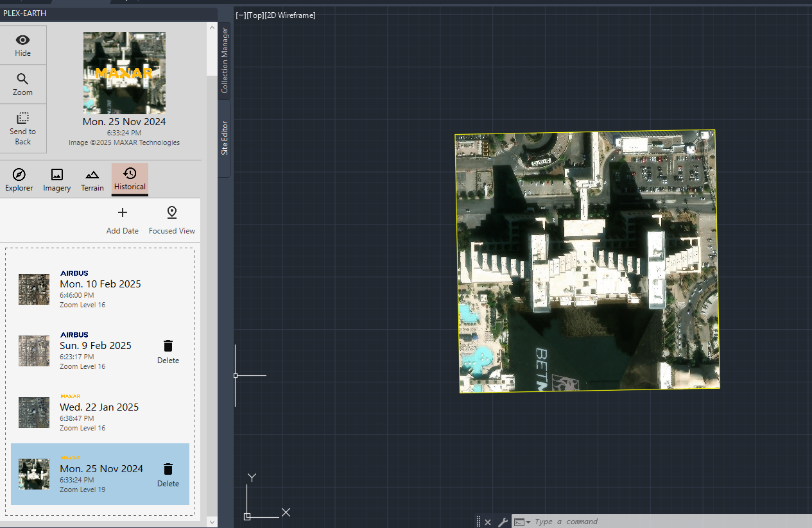Click the command line grip handle

[x=478, y=522]
